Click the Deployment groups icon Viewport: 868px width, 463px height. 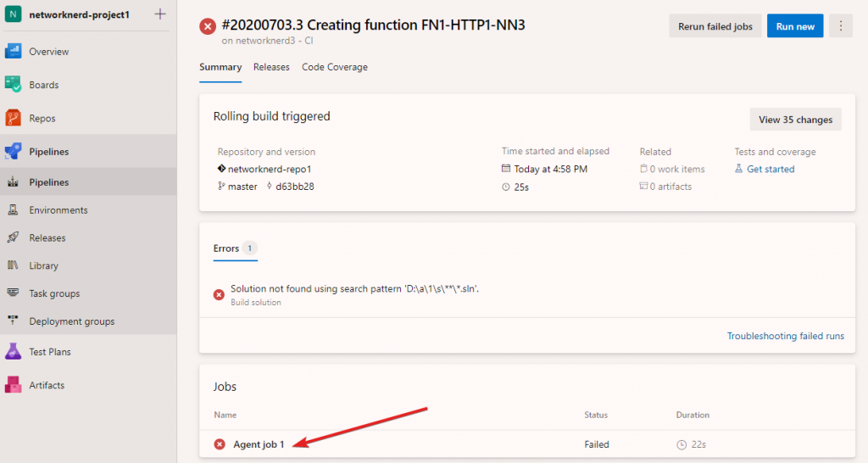click(x=13, y=321)
